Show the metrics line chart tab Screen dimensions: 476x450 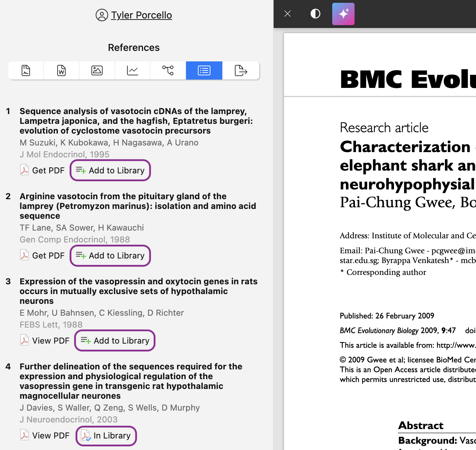[x=133, y=70]
